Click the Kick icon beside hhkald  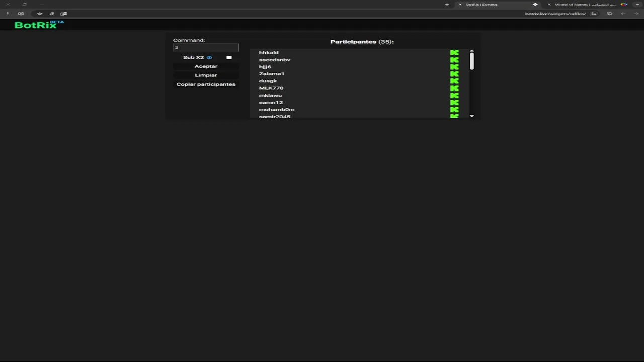point(454,53)
